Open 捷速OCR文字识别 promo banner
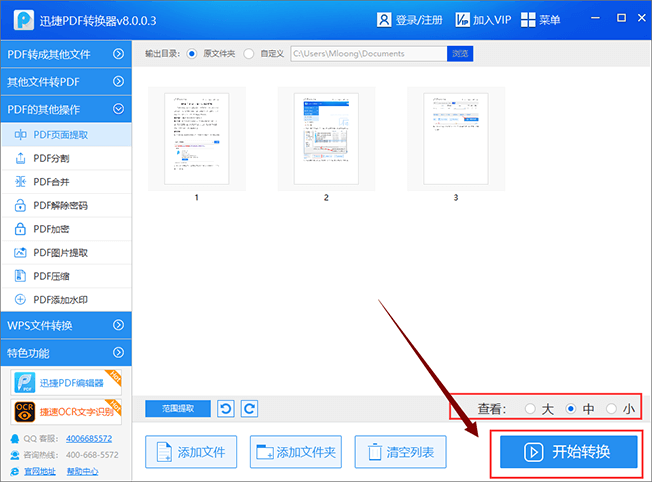The height and width of the screenshot is (482, 652). tap(66, 412)
